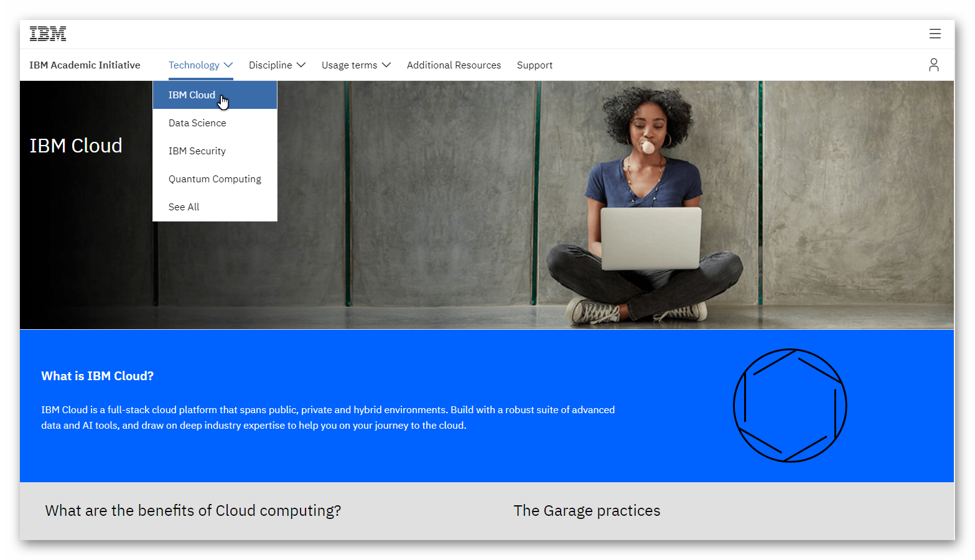This screenshot has height=560, width=975.
Task: Click "The Garage practices" heading
Action: pyautogui.click(x=587, y=510)
